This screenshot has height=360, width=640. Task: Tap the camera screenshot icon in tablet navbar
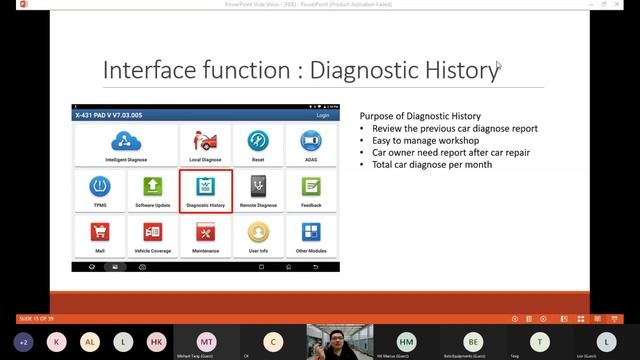[x=142, y=267]
